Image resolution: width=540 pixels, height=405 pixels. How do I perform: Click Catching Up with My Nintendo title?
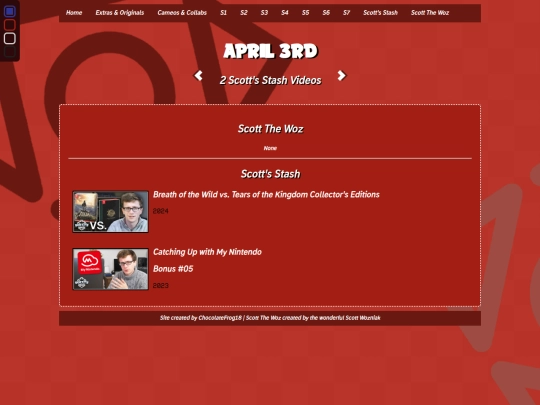click(207, 252)
